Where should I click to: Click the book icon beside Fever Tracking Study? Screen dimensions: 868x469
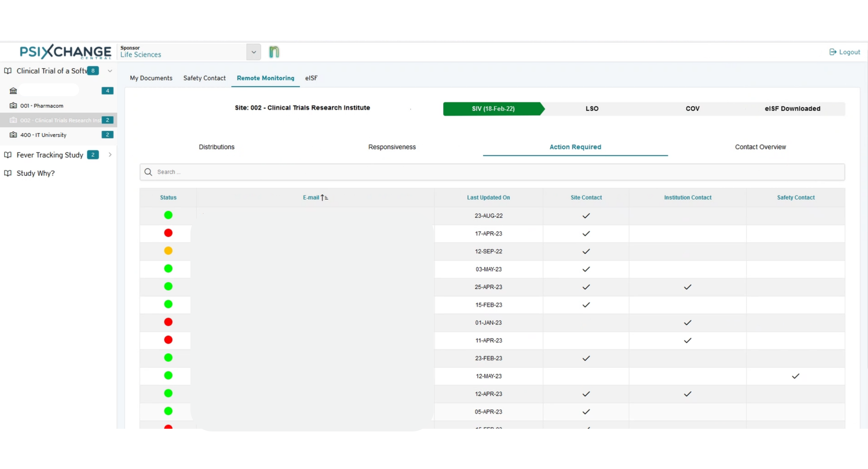[x=8, y=155]
